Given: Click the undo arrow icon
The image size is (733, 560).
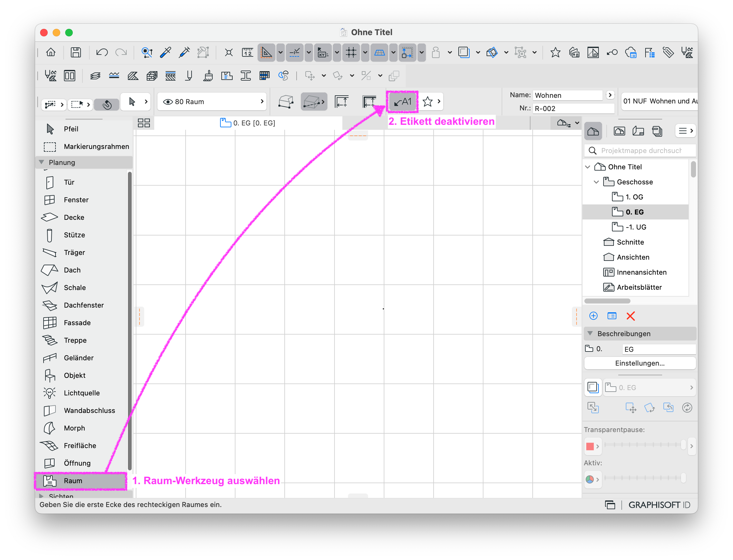Looking at the screenshot, I should pyautogui.click(x=102, y=53).
